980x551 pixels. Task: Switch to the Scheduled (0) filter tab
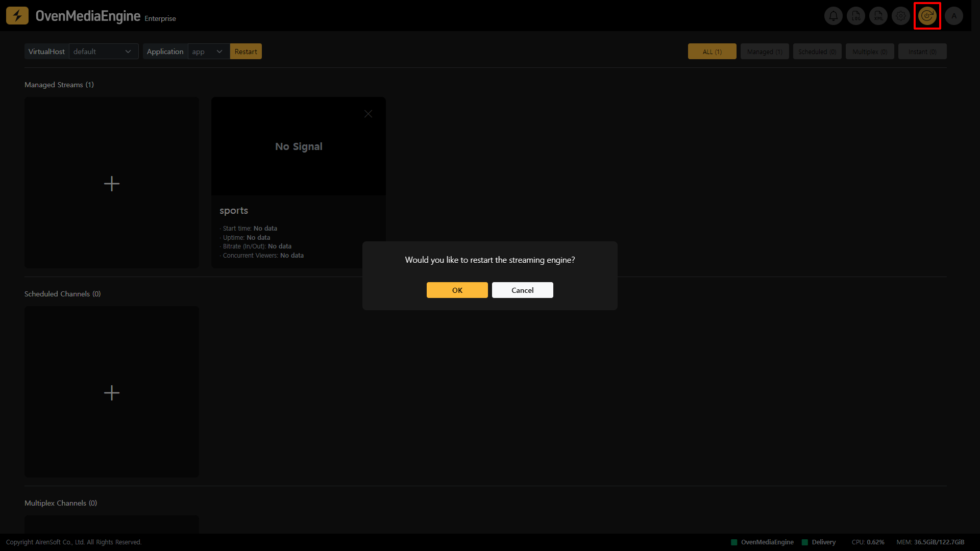(817, 52)
